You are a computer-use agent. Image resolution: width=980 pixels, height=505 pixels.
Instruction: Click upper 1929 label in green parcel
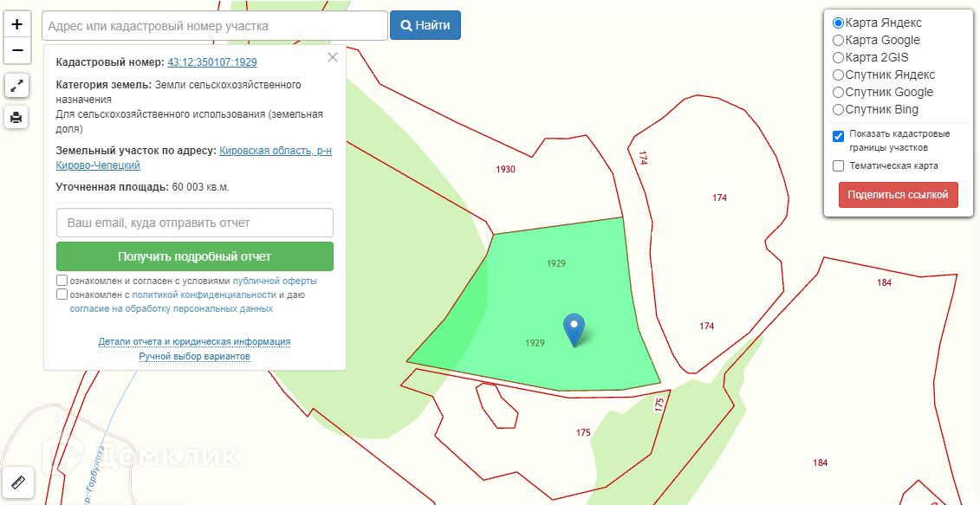(555, 263)
